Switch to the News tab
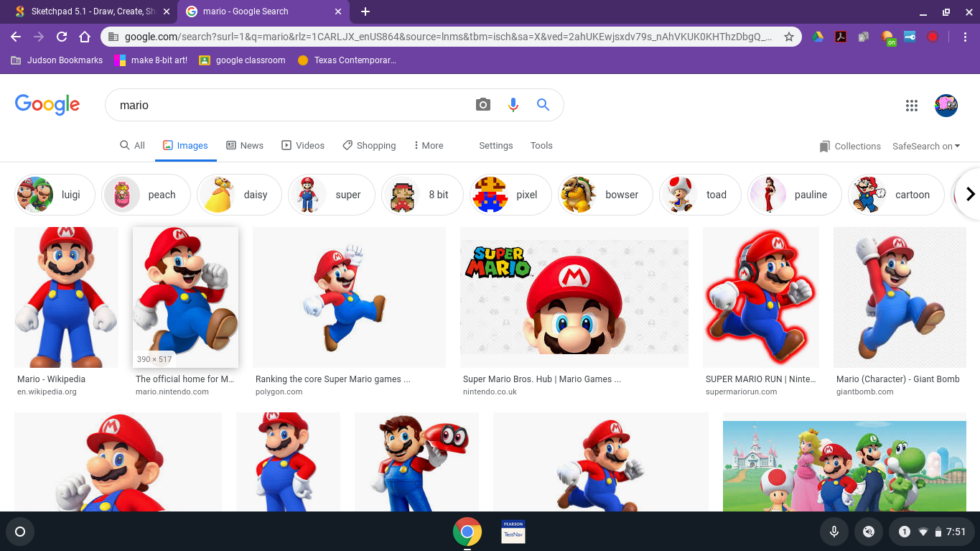Viewport: 980px width, 551px height. pos(245,145)
